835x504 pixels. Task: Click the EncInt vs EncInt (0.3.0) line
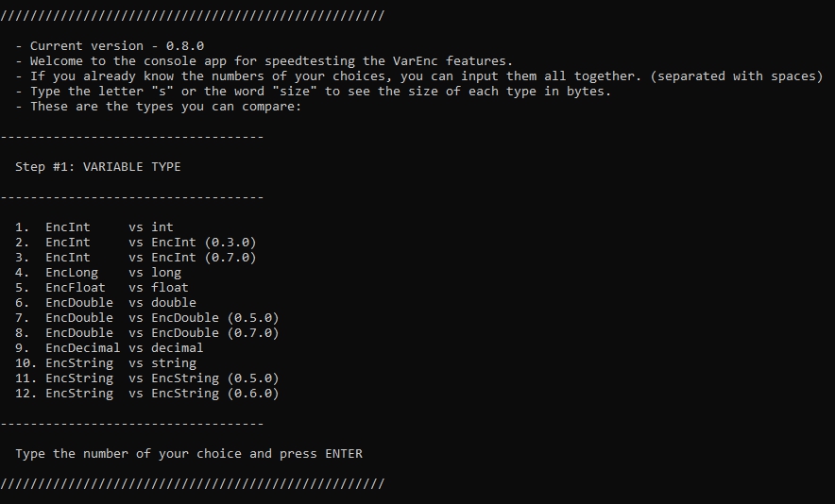(136, 243)
